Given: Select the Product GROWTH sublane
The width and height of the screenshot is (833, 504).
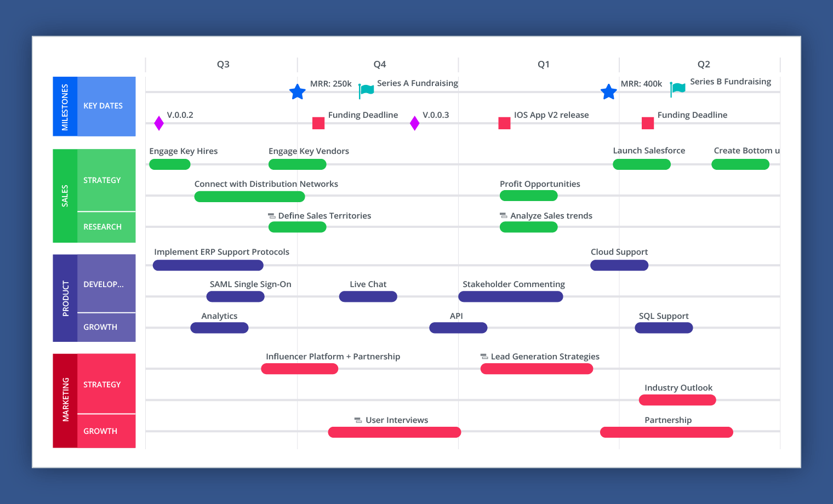Looking at the screenshot, I should point(106,328).
